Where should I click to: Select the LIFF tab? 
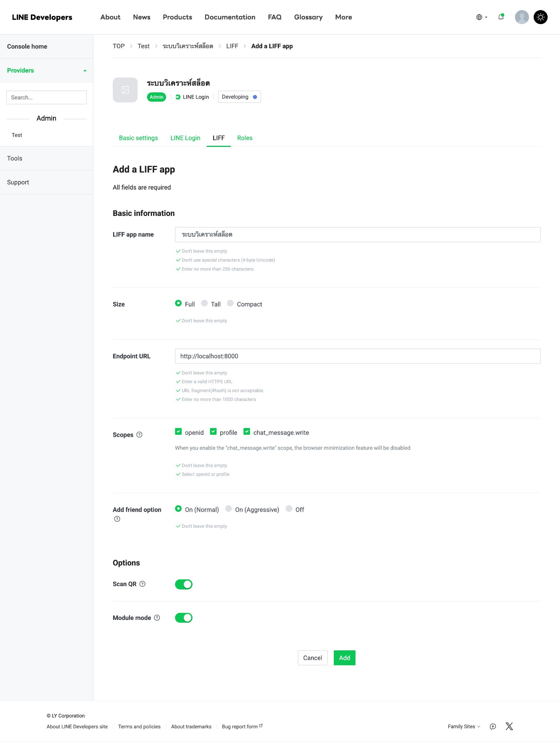pos(219,138)
